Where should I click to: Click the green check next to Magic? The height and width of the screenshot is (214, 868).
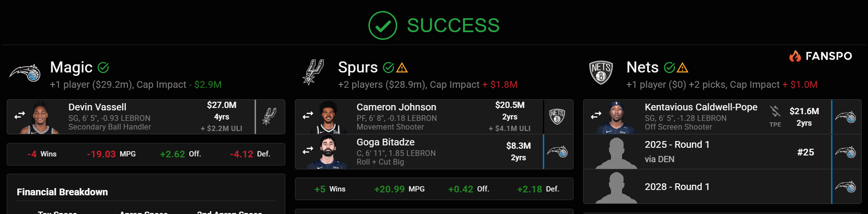click(x=103, y=68)
